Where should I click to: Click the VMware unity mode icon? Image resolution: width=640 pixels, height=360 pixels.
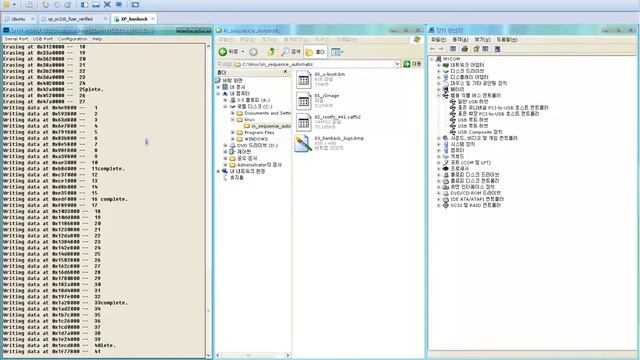[x=119, y=4]
